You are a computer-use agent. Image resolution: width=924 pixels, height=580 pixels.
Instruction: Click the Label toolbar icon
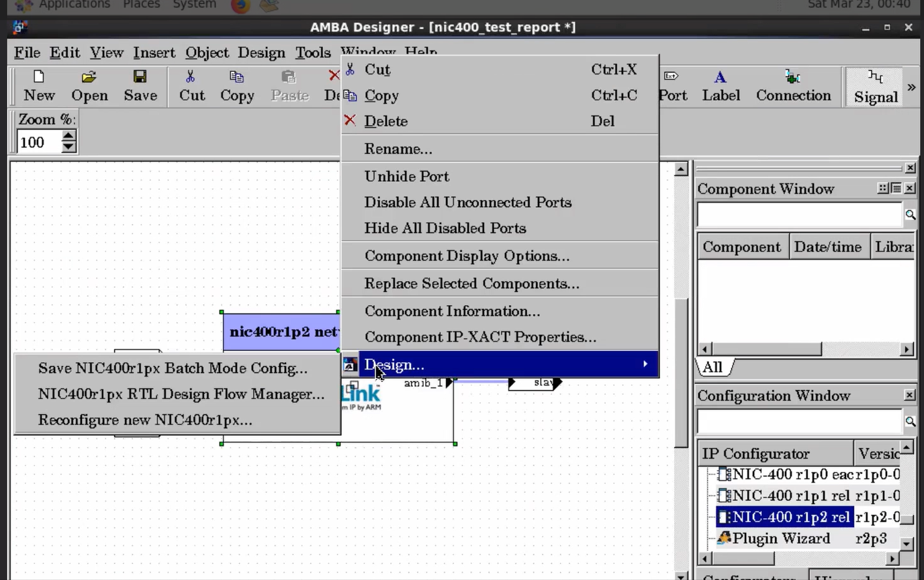pyautogui.click(x=720, y=77)
